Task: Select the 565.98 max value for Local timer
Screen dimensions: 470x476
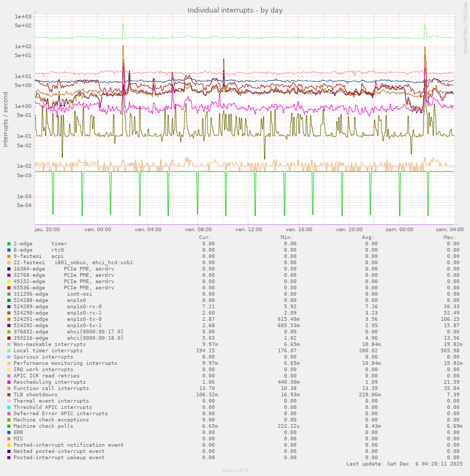Action: (x=449, y=351)
